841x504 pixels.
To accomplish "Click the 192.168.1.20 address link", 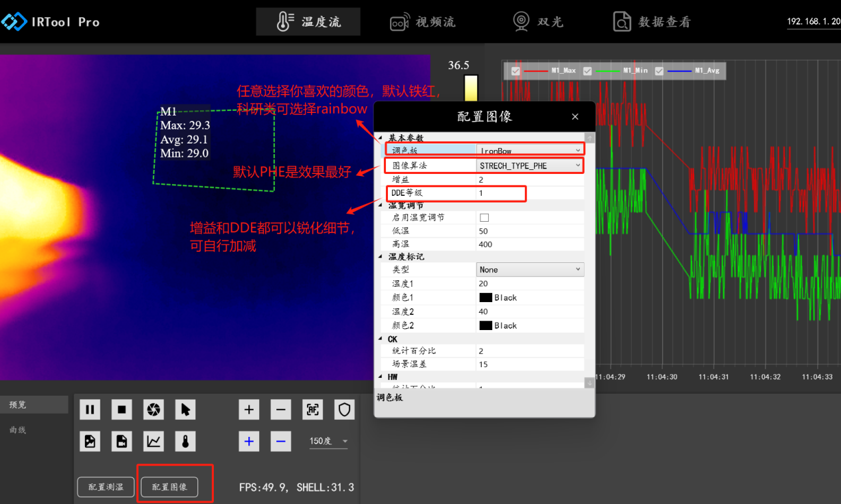I will (814, 22).
